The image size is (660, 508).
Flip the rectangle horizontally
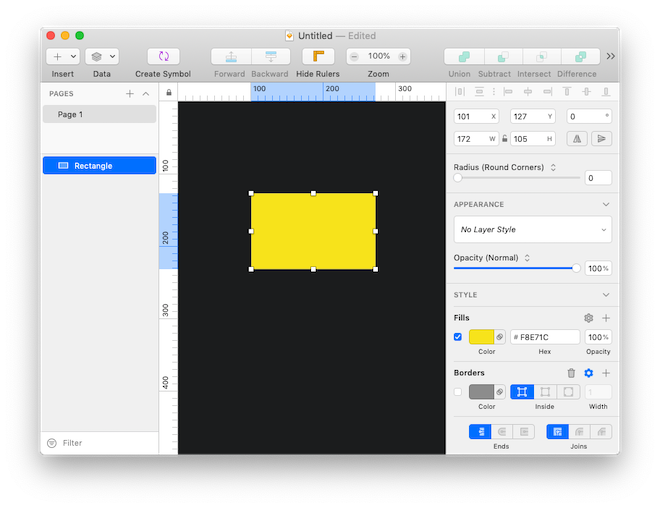(x=576, y=139)
